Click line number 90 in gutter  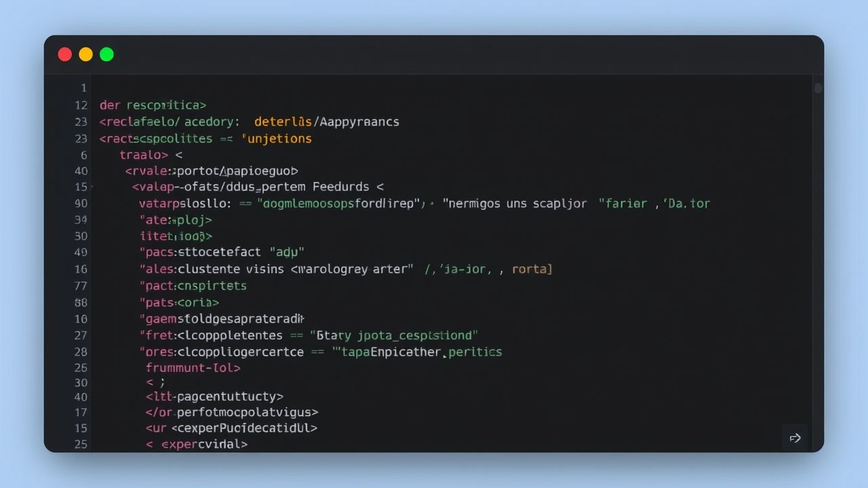(x=81, y=203)
